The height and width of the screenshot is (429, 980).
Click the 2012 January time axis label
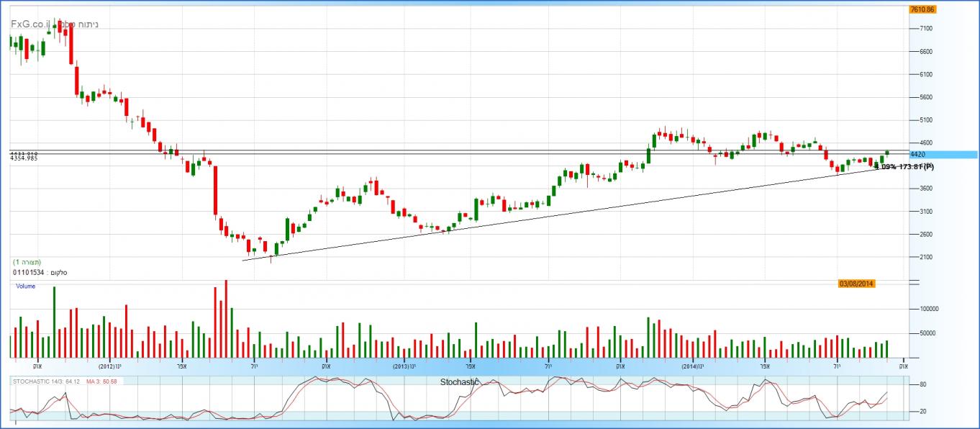pyautogui.click(x=110, y=366)
